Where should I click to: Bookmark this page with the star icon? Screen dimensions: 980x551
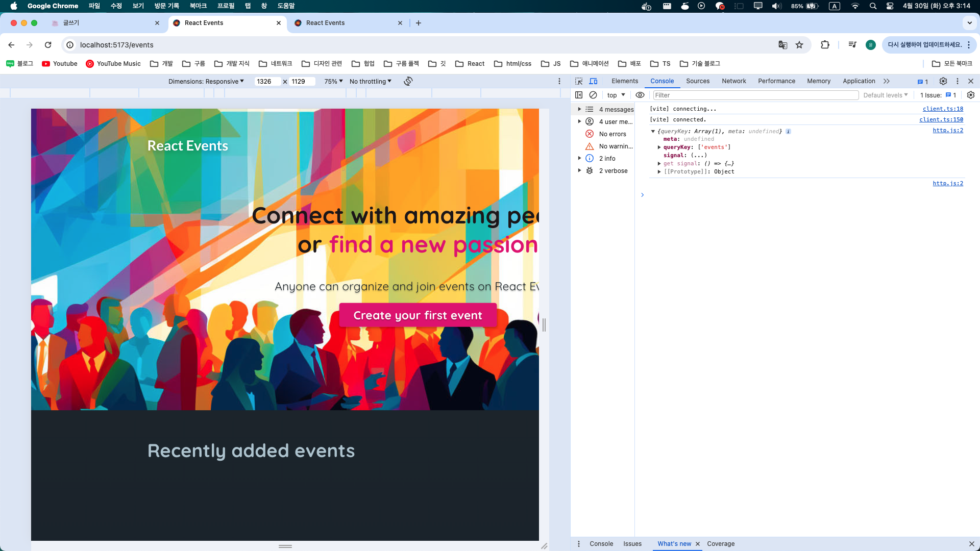click(799, 45)
